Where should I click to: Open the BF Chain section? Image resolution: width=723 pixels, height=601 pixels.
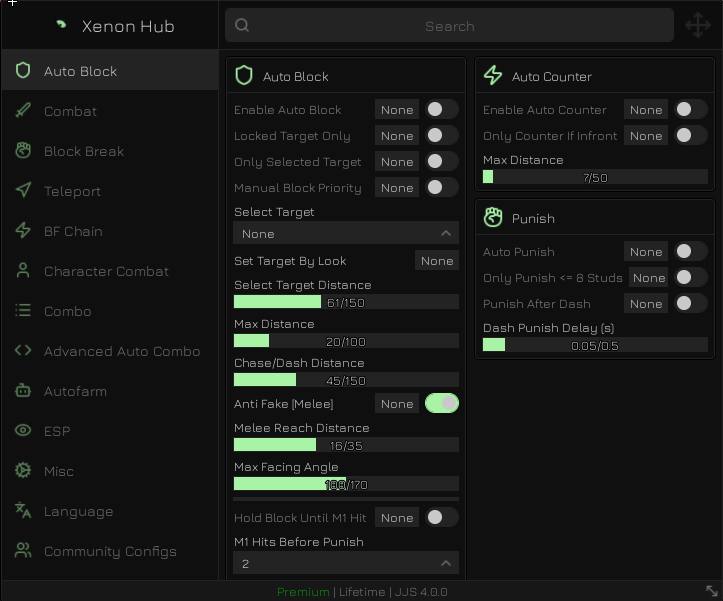(110, 231)
